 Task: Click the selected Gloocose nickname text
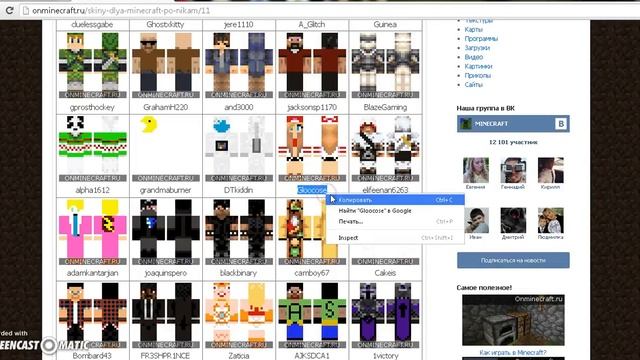pyautogui.click(x=312, y=190)
